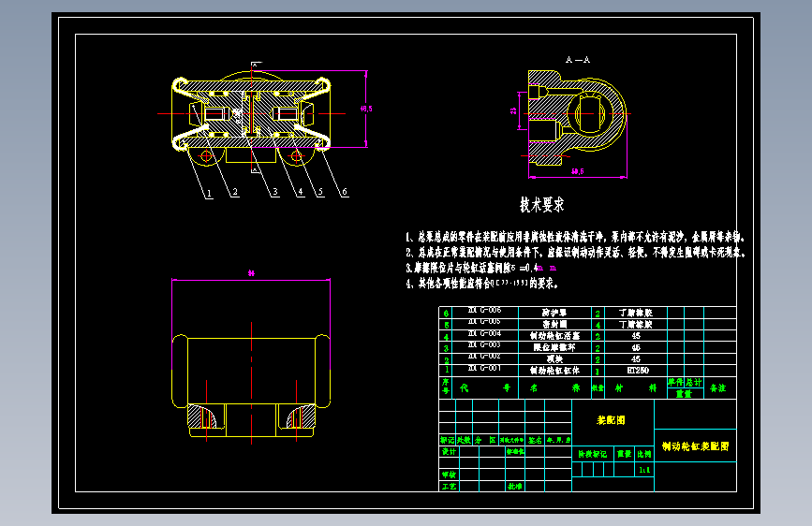Select balloon number 3 leader label
812x526 pixels.
click(275, 192)
